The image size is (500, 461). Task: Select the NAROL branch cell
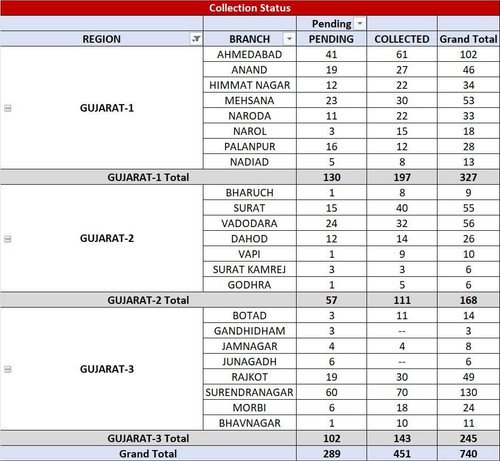[x=250, y=131]
